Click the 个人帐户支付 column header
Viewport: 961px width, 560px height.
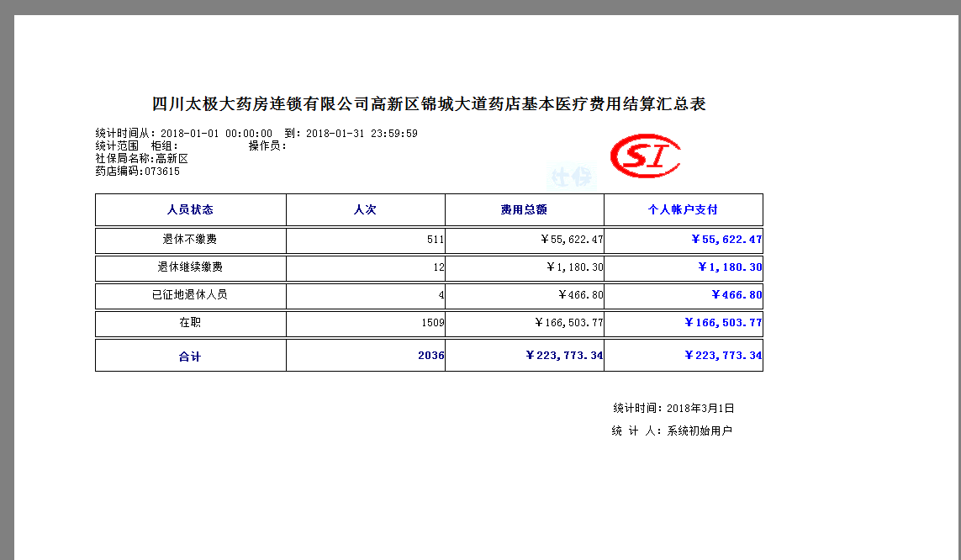[683, 209]
